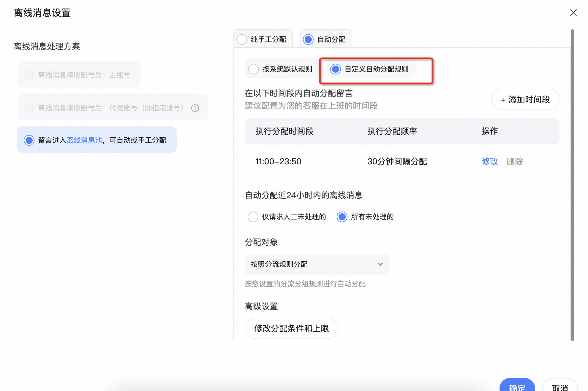
Task: Click the 确定 confirm button
Action: pyautogui.click(x=517, y=385)
